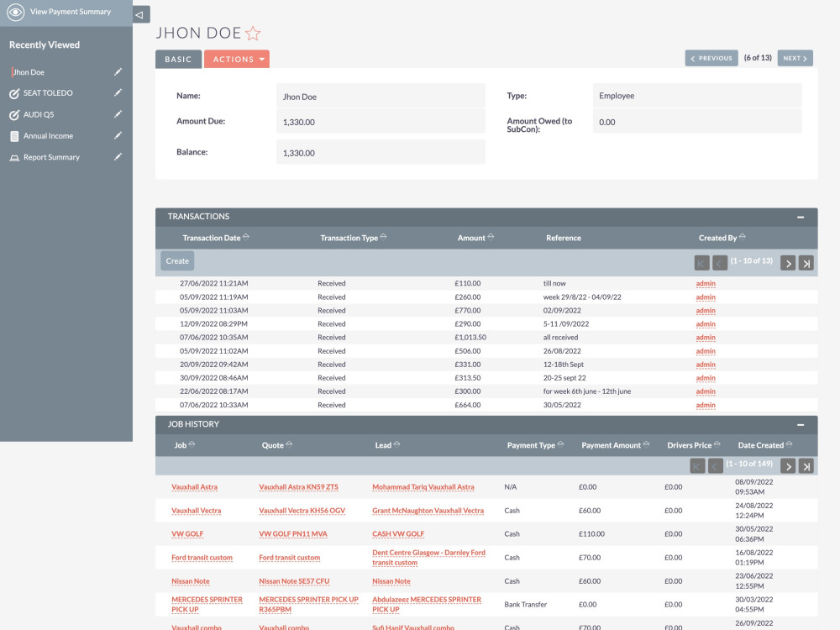Screen dimensions: 840x630
Task: Open the Actions dropdown menu
Action: [237, 59]
